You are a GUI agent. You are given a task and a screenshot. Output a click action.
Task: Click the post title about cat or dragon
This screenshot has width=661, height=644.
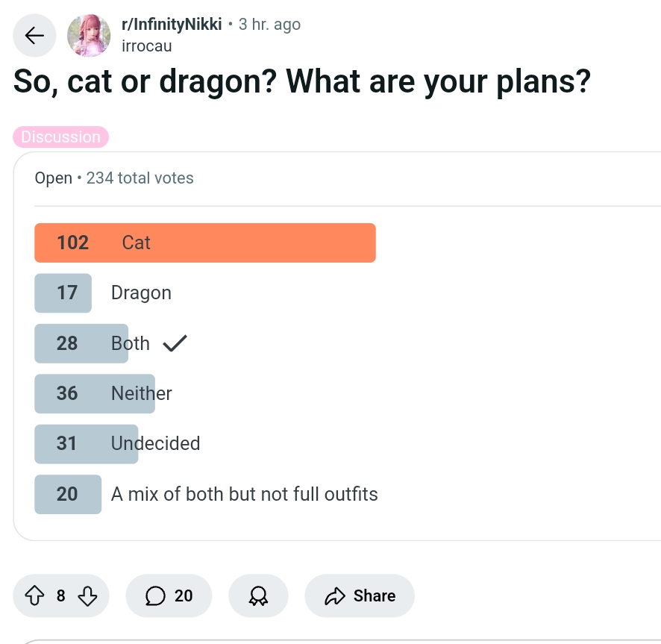302,81
